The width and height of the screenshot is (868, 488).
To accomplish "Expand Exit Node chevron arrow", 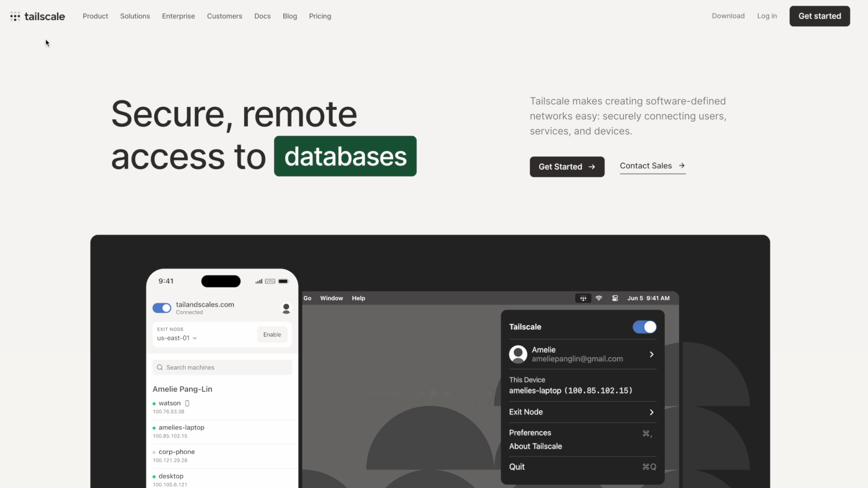I will 651,412.
